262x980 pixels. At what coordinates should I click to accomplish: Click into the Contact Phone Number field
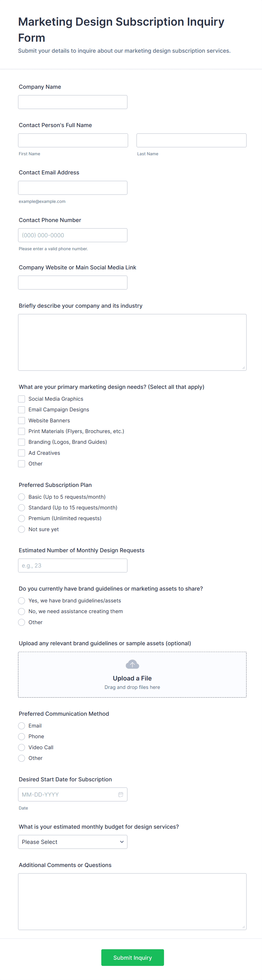click(73, 235)
